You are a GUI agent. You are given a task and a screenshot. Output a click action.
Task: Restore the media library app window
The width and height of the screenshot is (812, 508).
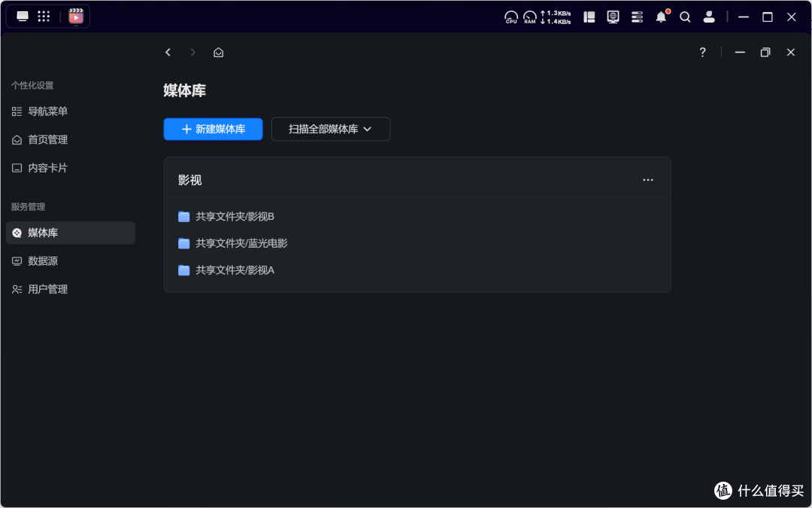point(765,53)
